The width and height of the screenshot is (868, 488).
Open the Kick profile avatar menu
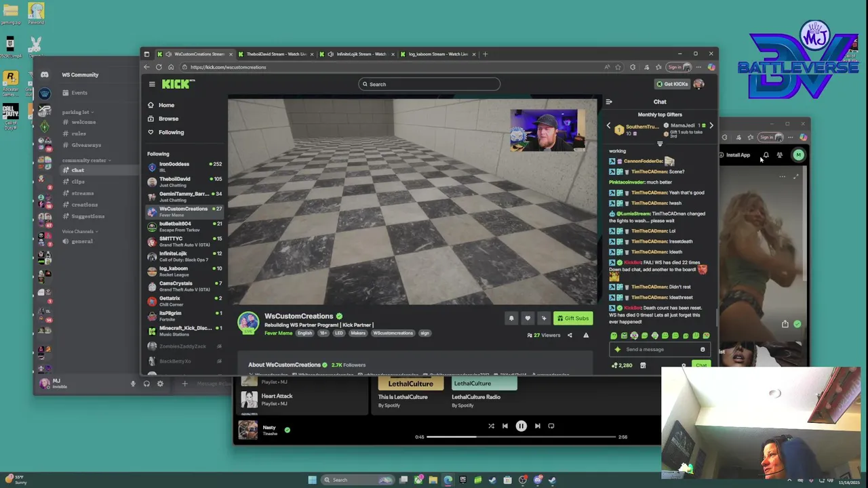coord(699,84)
